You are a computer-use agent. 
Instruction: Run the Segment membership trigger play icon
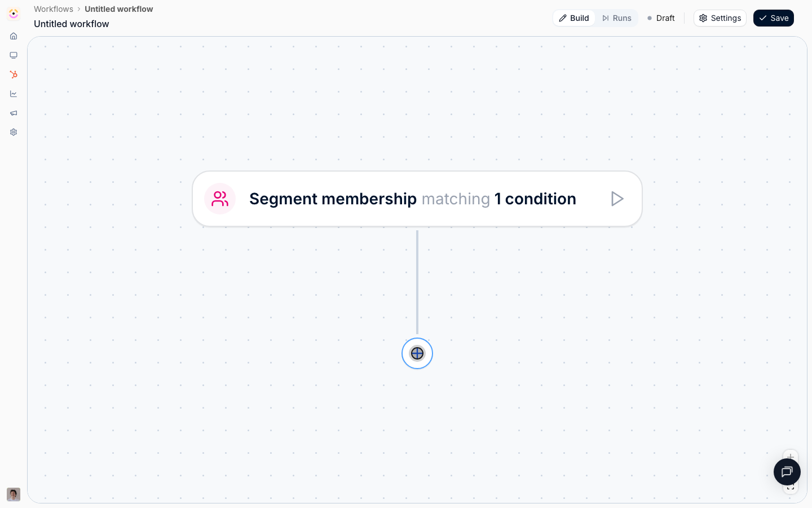tap(617, 199)
